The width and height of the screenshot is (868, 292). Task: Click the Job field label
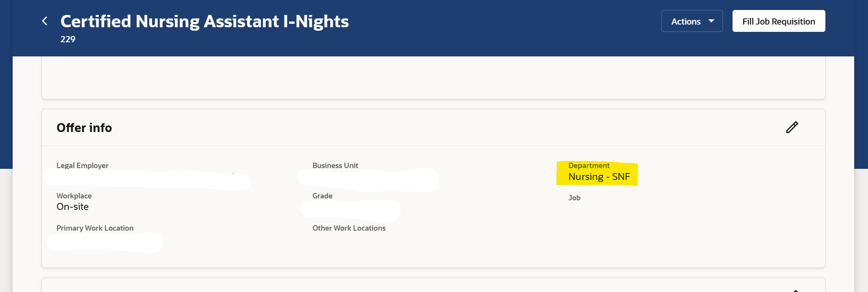pyautogui.click(x=574, y=198)
